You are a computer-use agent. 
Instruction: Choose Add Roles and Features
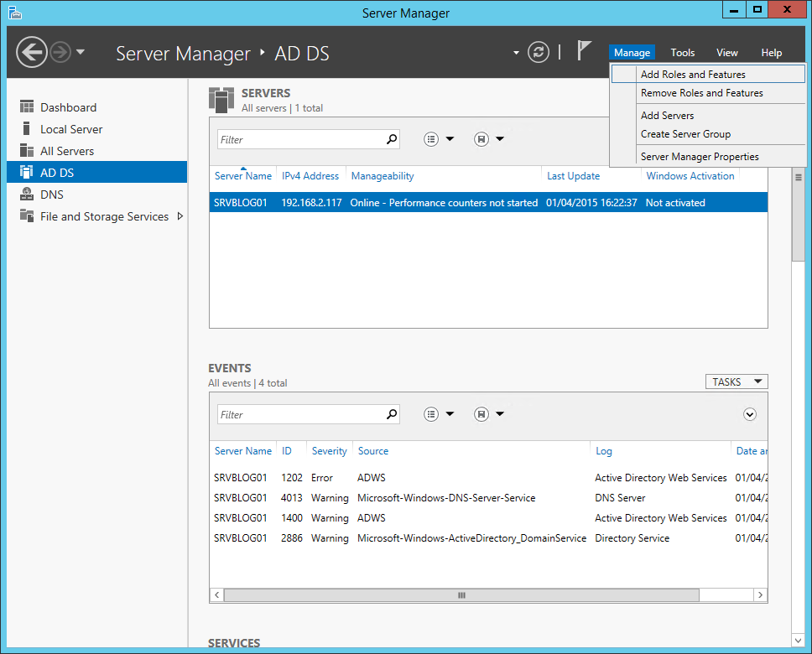click(693, 75)
